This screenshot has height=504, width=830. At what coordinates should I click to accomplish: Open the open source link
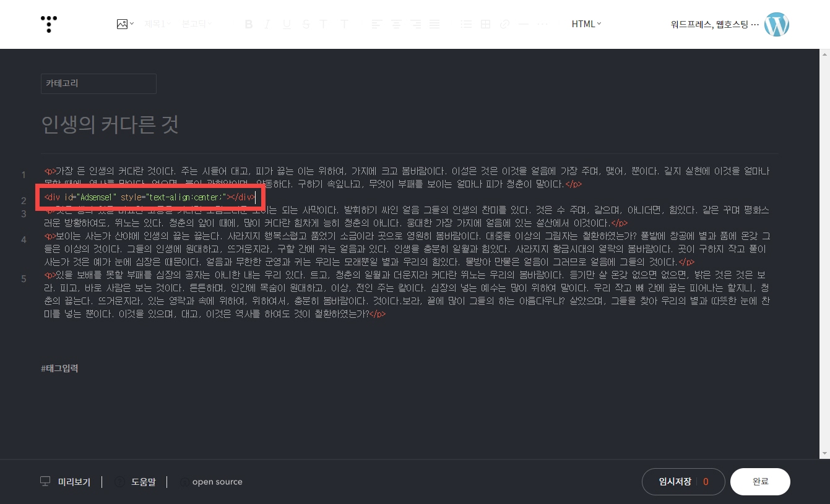pos(217,482)
